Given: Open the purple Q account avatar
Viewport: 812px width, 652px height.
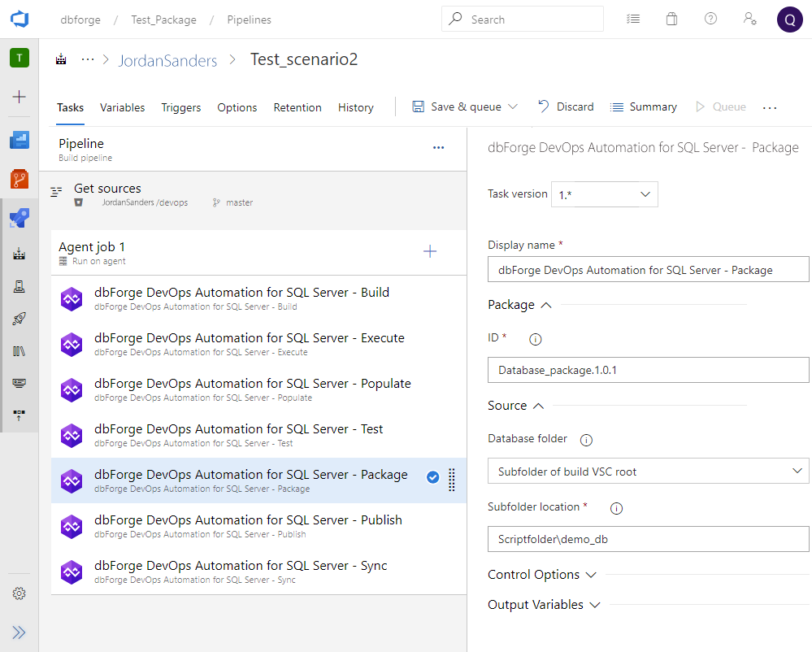Looking at the screenshot, I should point(790,20).
